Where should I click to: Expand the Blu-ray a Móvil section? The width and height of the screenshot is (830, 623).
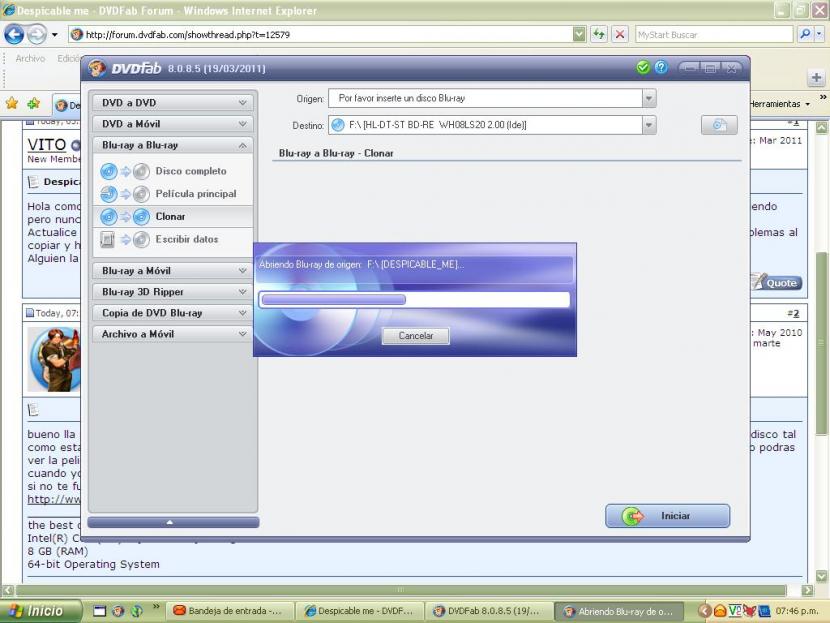pos(173,271)
